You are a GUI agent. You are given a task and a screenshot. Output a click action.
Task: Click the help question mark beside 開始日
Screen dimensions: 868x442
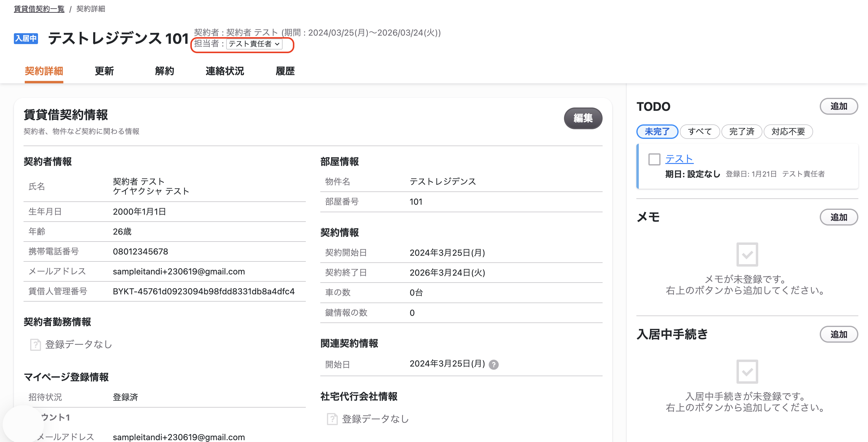[x=494, y=364]
